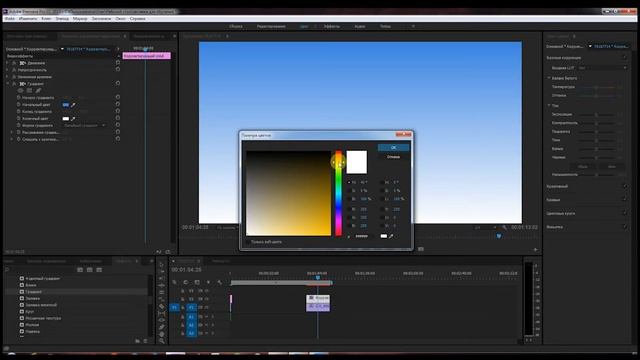
Task: Pick the free draw bezier mask pen
Action: (38, 91)
